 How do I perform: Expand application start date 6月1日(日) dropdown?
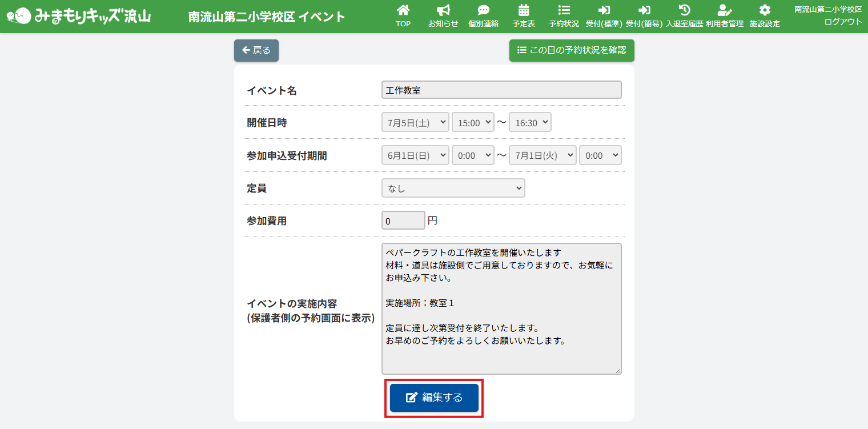(415, 155)
